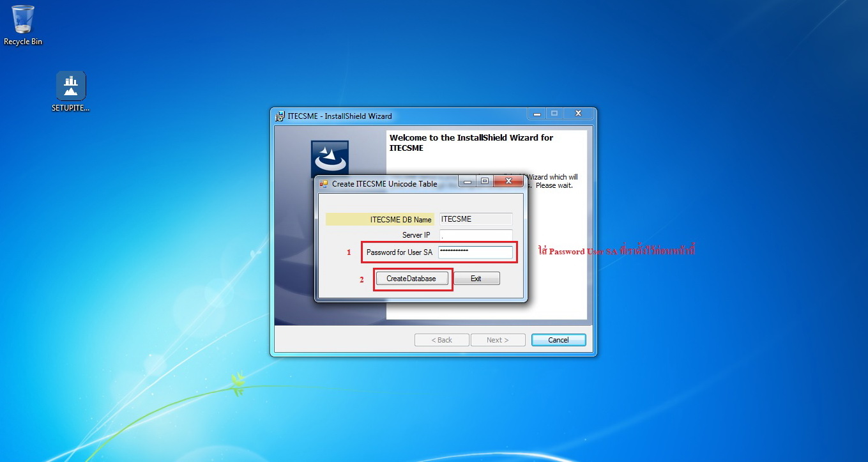Select the SETUPITE... desktop installer icon

71,91
